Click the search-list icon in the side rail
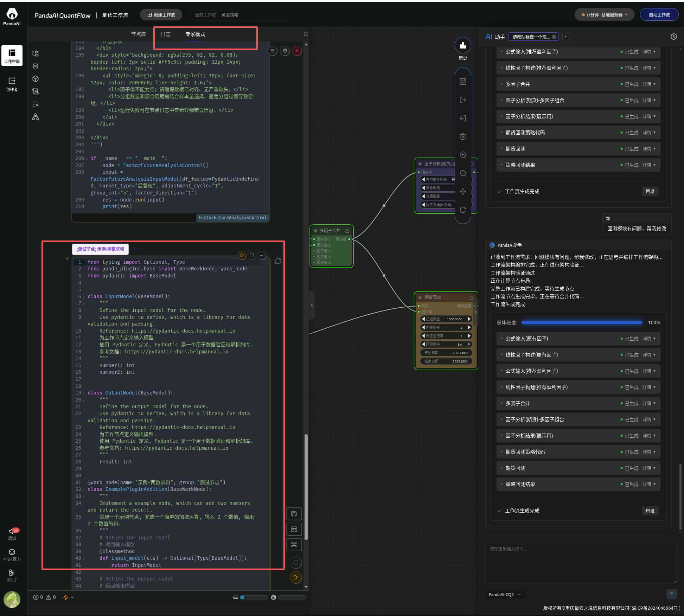684x616 pixels. click(x=36, y=104)
